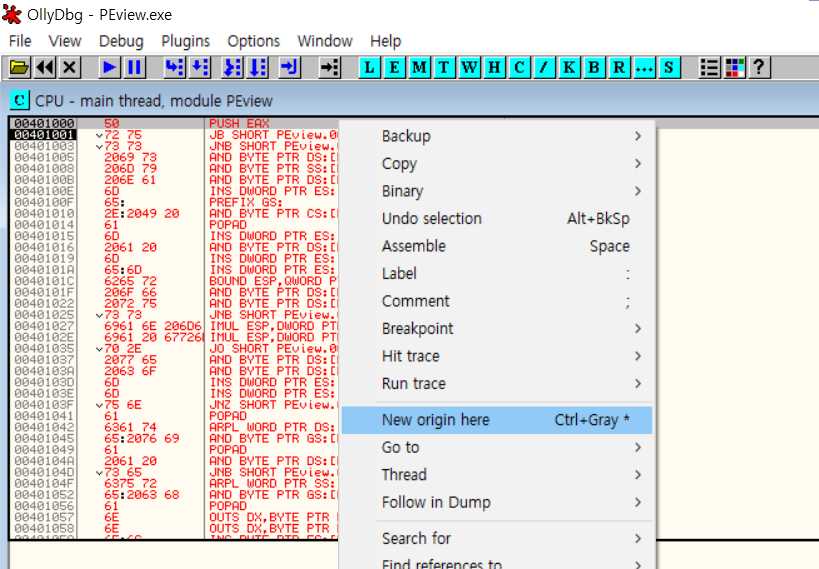Show Source with S button
The height and width of the screenshot is (569, 819).
[x=669, y=67]
